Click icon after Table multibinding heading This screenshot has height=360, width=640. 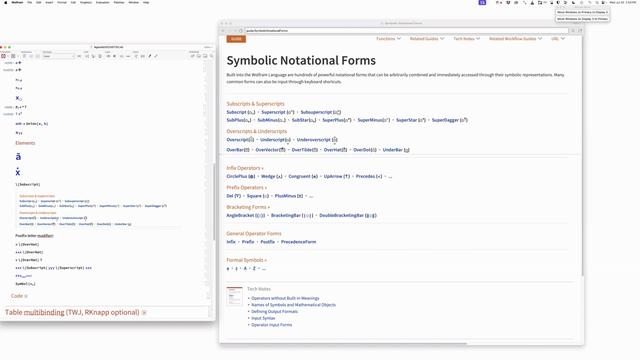(144, 313)
